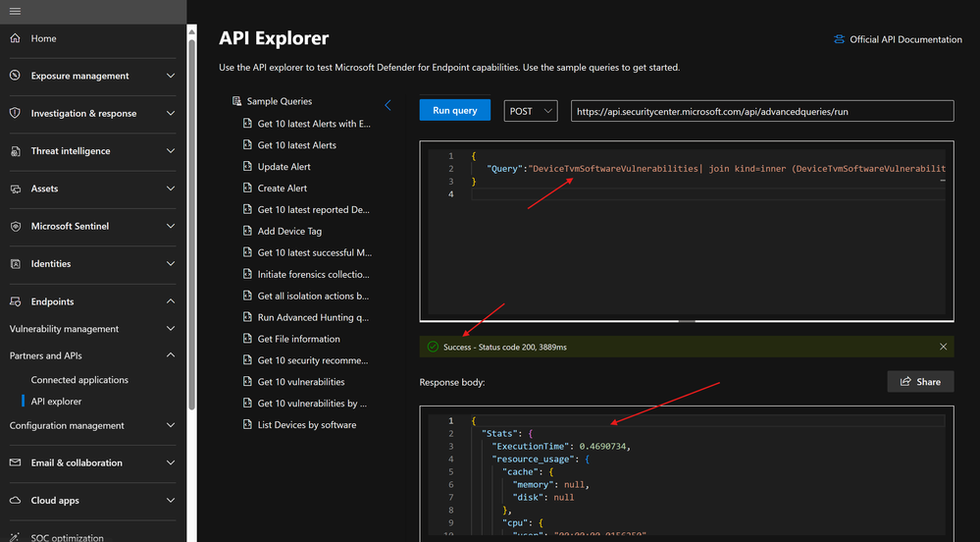980x542 pixels.
Task: Click the API endpoint URL field
Action: 761,111
